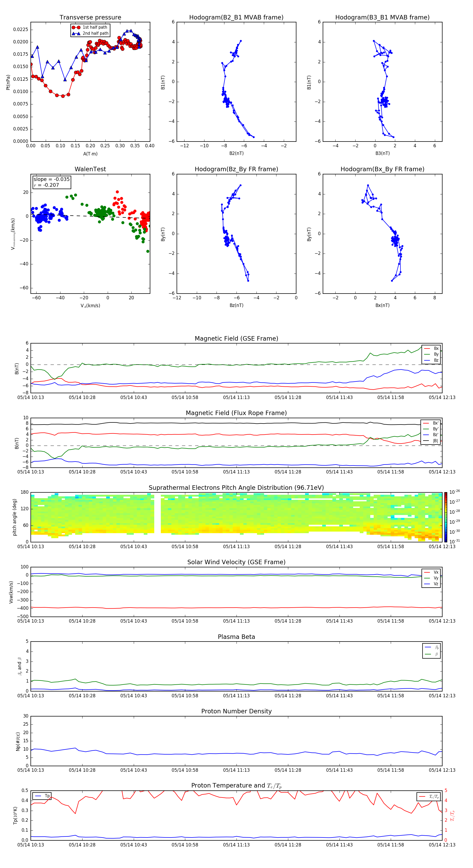Click the "A(T·m)" x-axis label
This screenshot has height=868, width=473.
(x=90, y=154)
